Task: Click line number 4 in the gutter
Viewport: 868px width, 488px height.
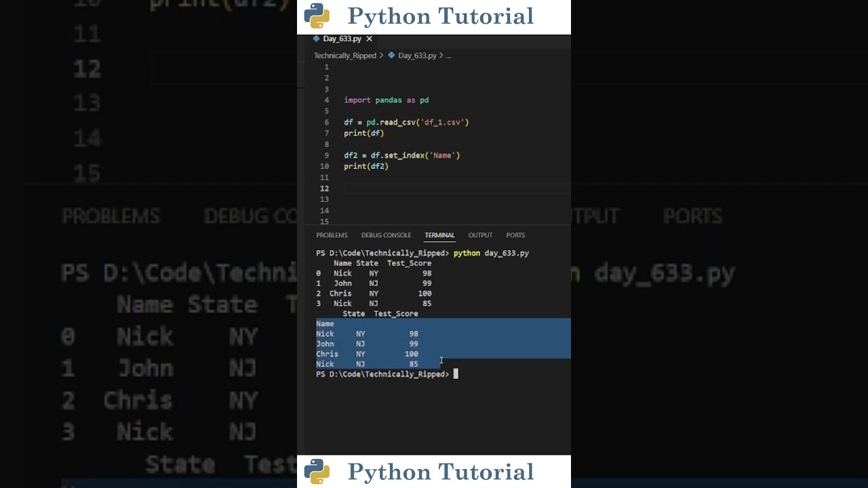Action: click(326, 100)
